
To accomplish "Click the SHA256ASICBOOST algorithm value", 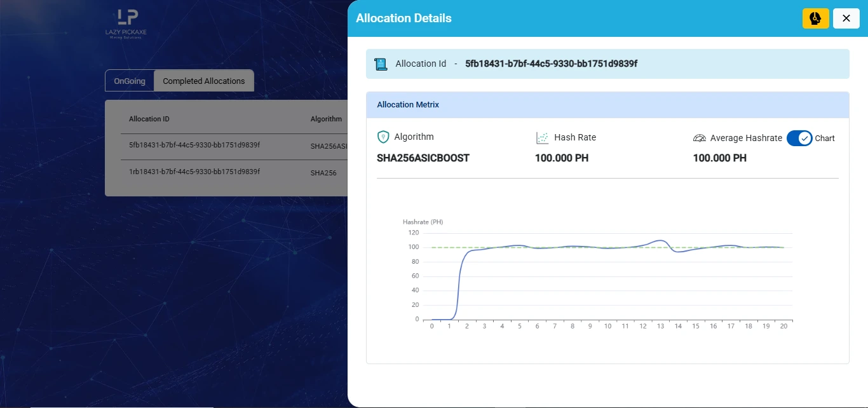I will 423,158.
